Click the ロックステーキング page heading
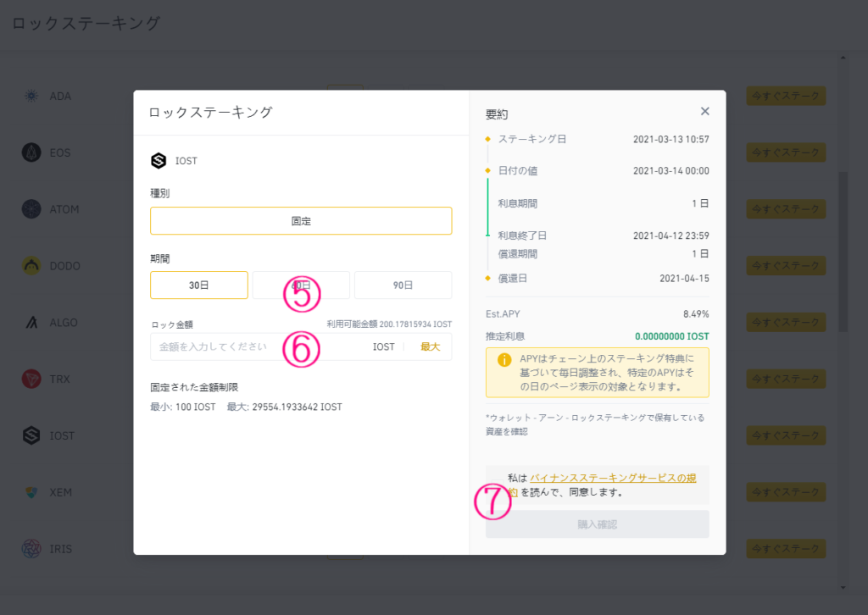 click(x=86, y=23)
